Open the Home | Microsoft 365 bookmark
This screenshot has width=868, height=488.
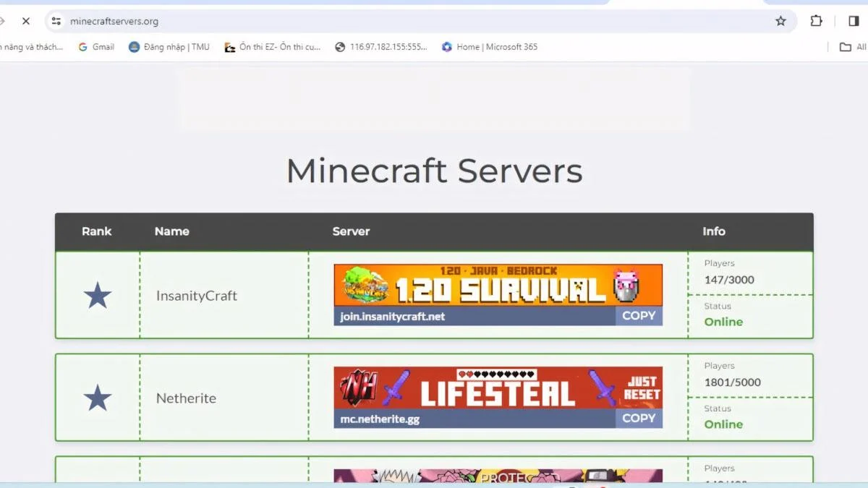490,47
